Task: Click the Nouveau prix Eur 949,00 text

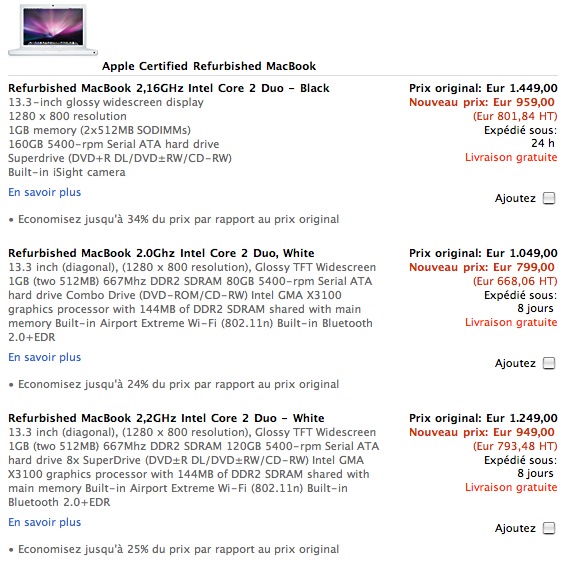Action: 482,432
